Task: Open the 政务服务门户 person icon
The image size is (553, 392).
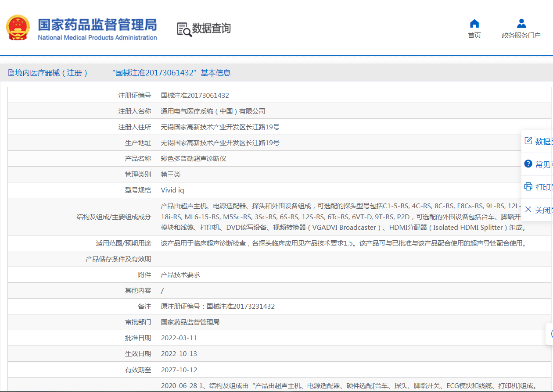Action: [521, 24]
